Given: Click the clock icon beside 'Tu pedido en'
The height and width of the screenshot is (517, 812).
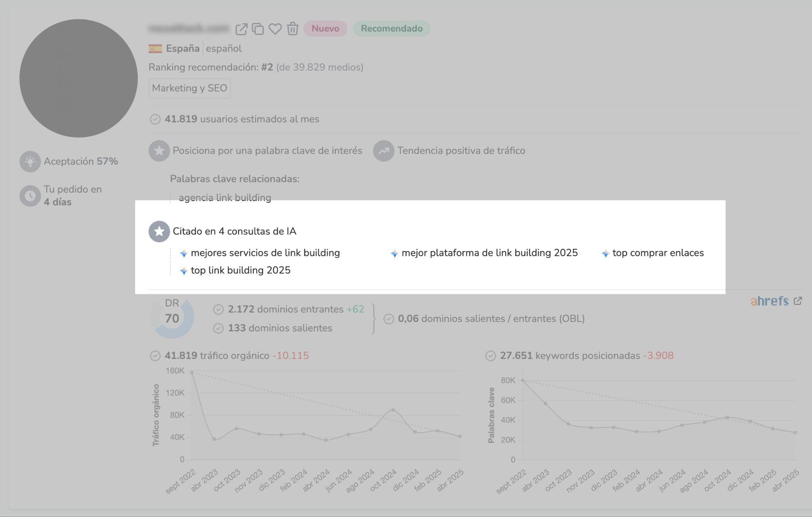Looking at the screenshot, I should [x=30, y=196].
